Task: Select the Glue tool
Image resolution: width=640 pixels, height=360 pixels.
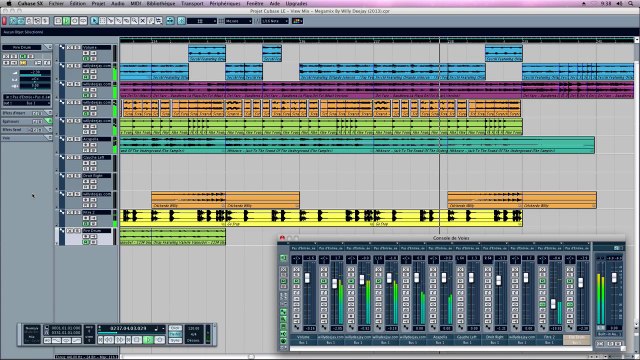Action: pos(118,20)
